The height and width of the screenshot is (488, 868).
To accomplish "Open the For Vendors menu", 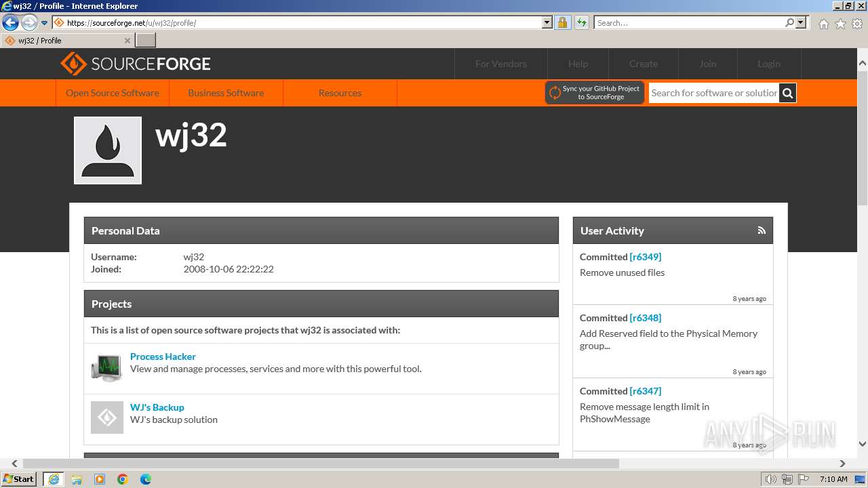I will [x=501, y=64].
